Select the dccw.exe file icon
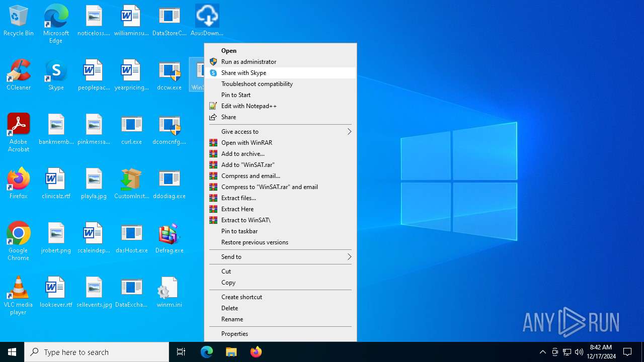 [x=169, y=75]
